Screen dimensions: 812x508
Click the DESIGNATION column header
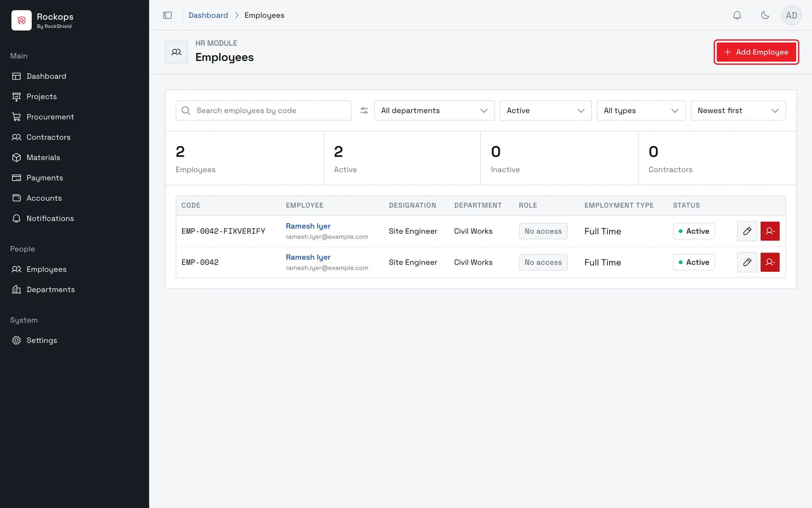(x=412, y=205)
